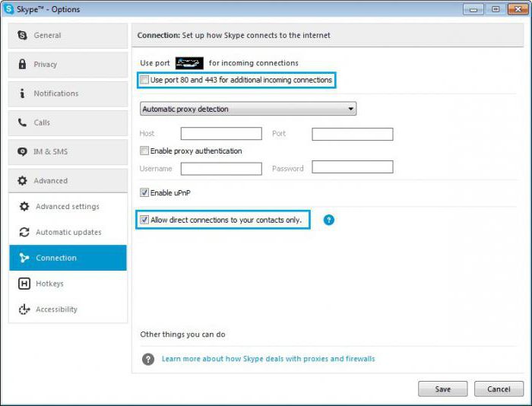The height and width of the screenshot is (406, 532).
Task: Click the Advanced settings gear icon
Action: 24,206
